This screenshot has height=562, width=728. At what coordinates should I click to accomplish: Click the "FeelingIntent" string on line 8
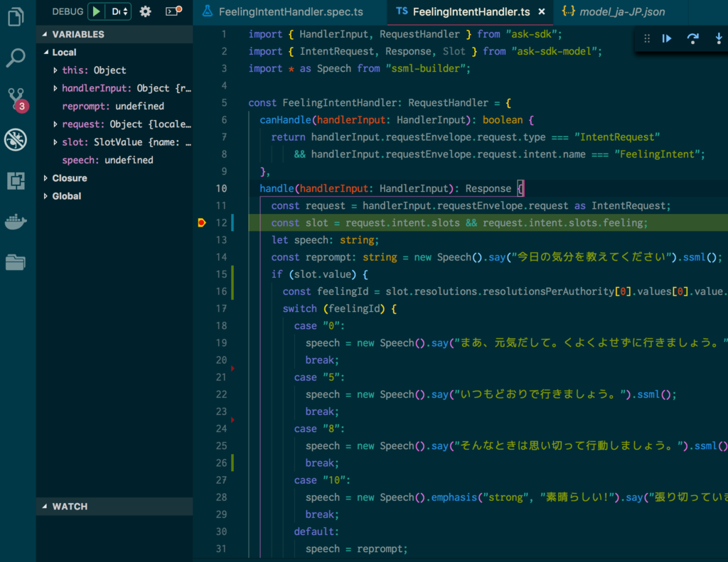pos(657,154)
